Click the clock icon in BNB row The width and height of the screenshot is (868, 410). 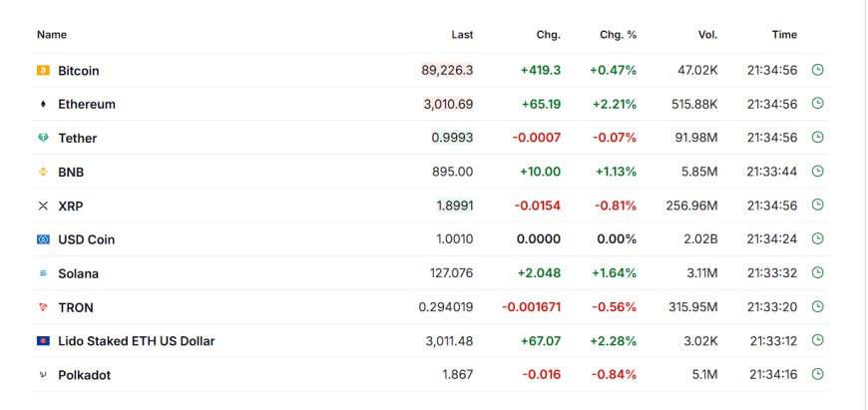pyautogui.click(x=818, y=171)
